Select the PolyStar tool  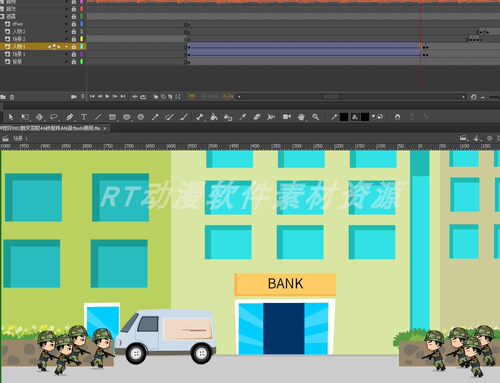(141, 117)
